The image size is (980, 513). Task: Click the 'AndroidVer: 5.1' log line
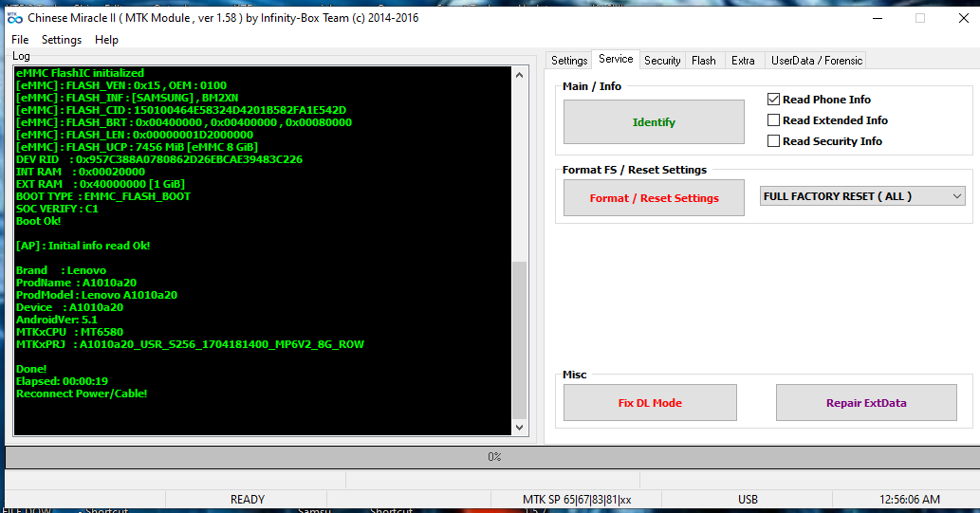click(x=57, y=320)
